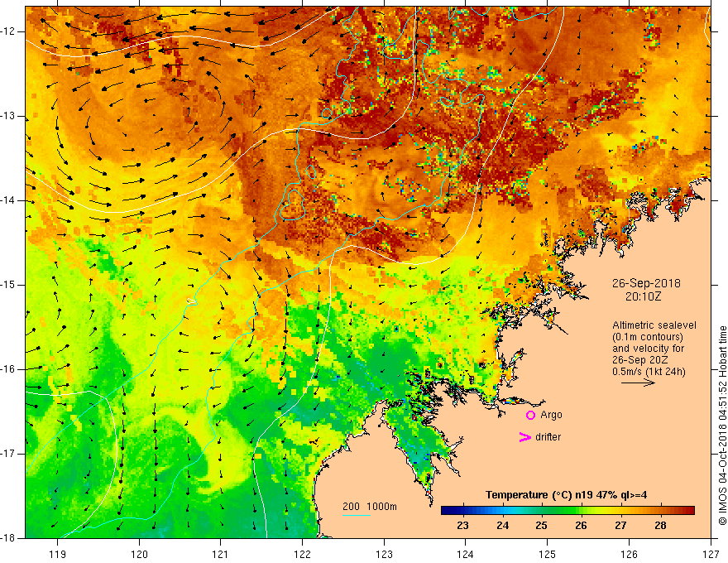Click the 'and velocity for' caption line
Viewport: 728px width, 563px height.
point(648,349)
